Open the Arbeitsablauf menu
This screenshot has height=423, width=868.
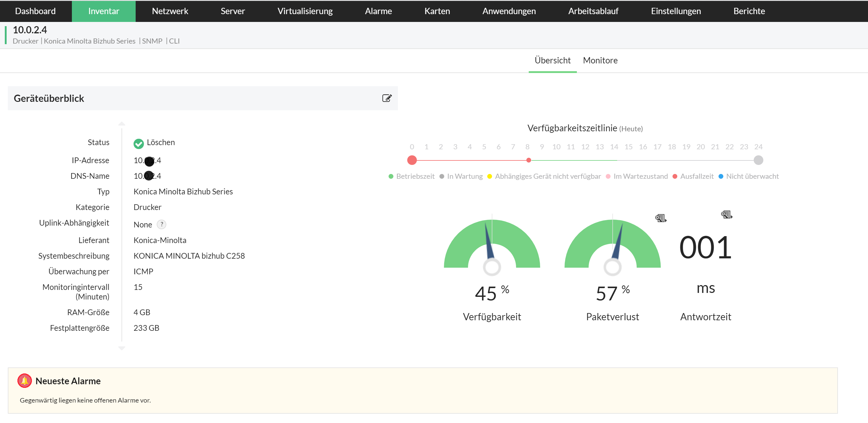(593, 11)
